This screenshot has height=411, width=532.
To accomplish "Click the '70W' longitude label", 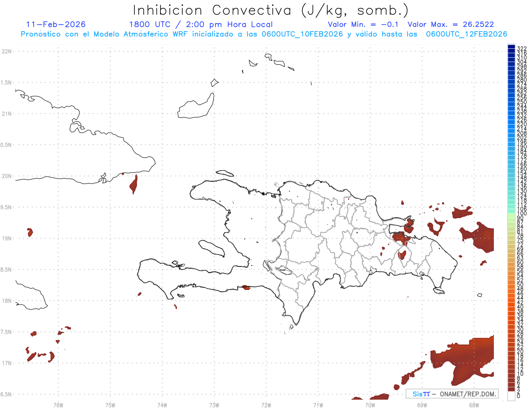I will pos(370,405).
